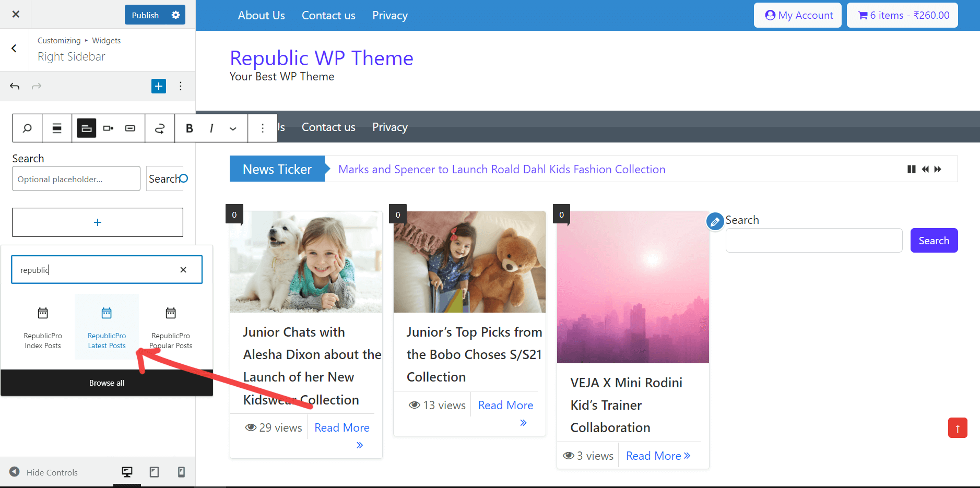Screen dimensions: 980x488
Task: Open VEJA X Mini Rodini post title
Action: (626, 405)
